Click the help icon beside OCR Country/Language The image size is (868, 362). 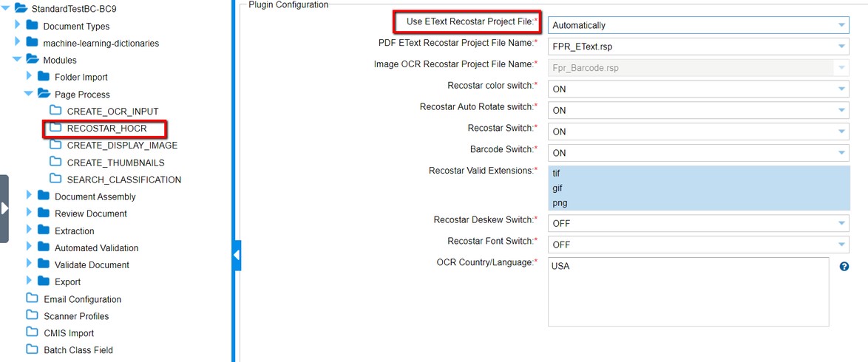[x=844, y=266]
